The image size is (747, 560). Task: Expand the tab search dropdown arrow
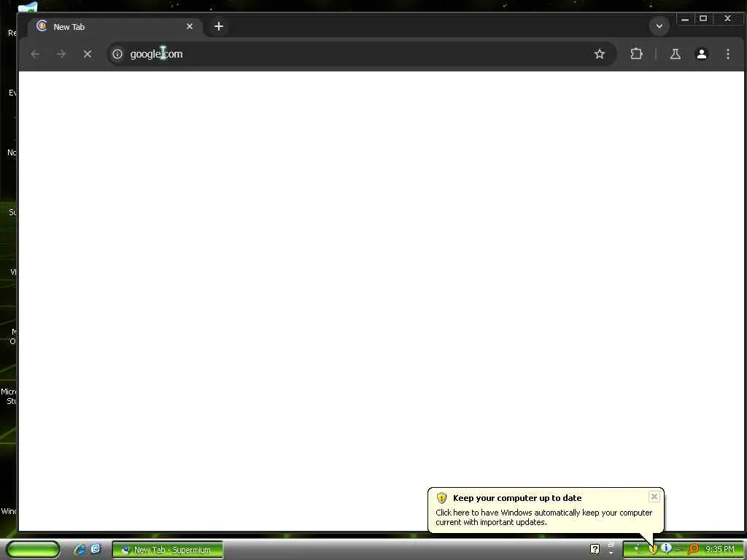click(x=659, y=26)
